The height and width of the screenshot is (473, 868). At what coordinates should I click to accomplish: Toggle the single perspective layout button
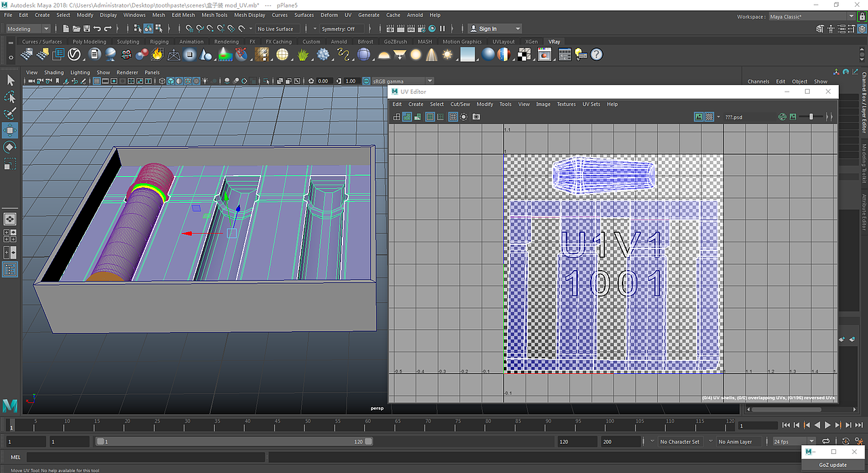coord(10,219)
